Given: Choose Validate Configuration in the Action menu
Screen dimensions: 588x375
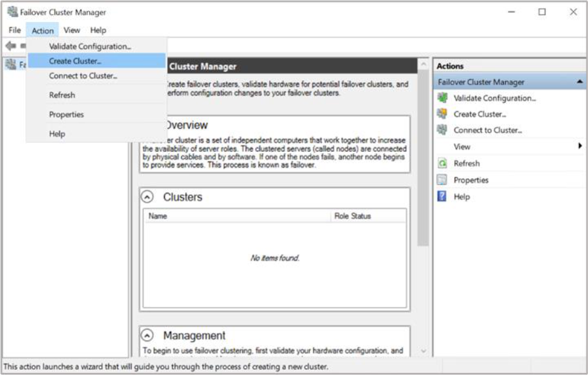Looking at the screenshot, I should 90,46.
